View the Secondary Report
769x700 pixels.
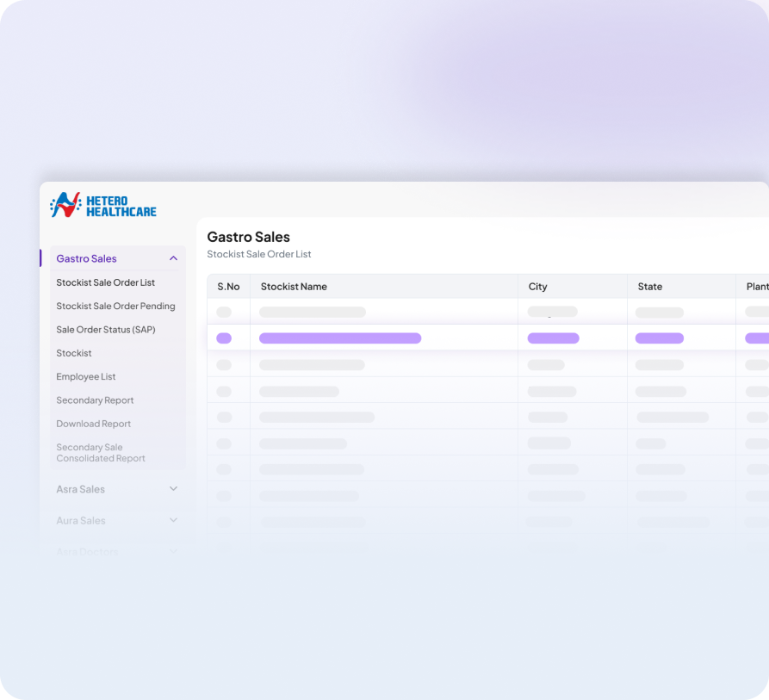point(95,400)
